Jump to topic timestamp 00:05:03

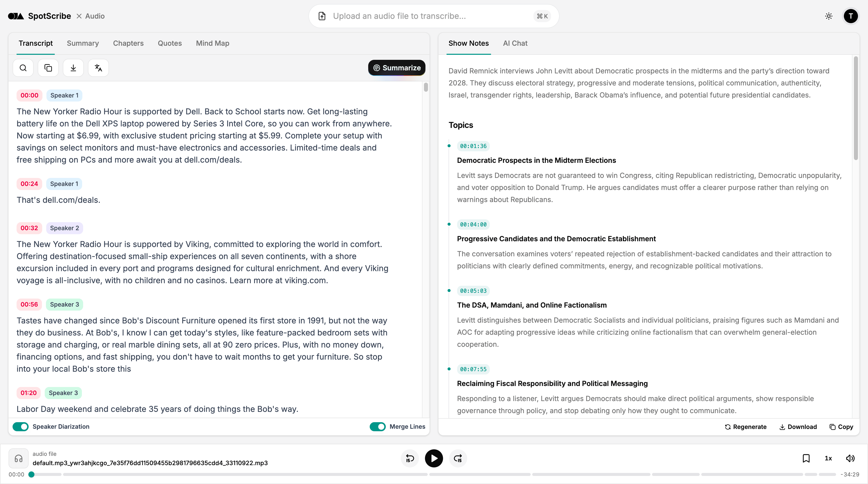coord(473,291)
